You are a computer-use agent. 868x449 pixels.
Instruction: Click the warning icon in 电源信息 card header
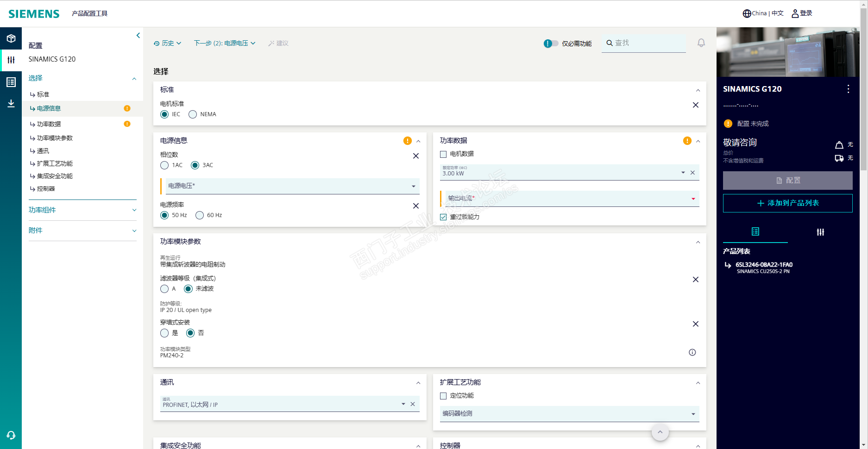pos(408,141)
